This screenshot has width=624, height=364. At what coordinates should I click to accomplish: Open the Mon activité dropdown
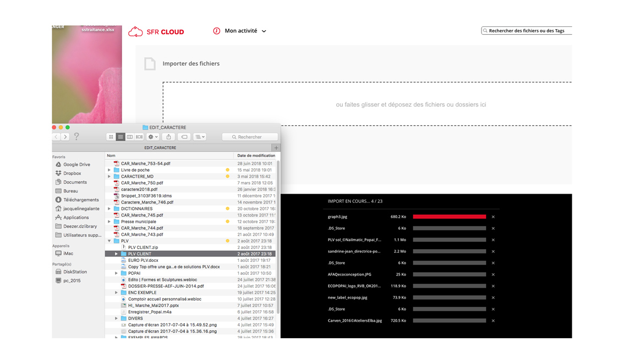click(x=239, y=31)
